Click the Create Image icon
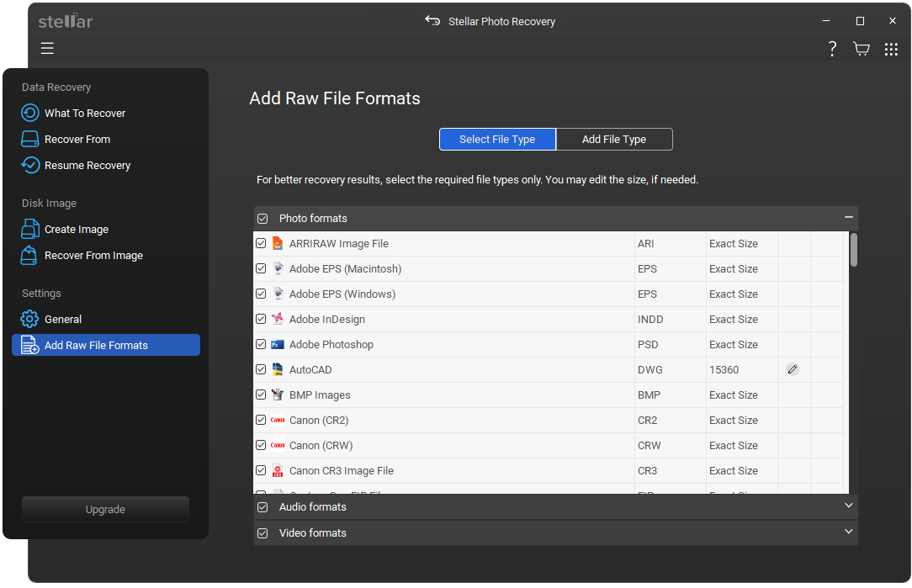This screenshot has height=588, width=912. 30,229
